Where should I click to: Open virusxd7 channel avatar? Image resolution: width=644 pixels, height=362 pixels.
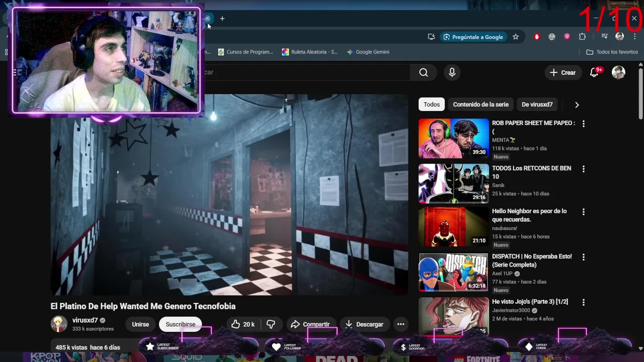59,324
